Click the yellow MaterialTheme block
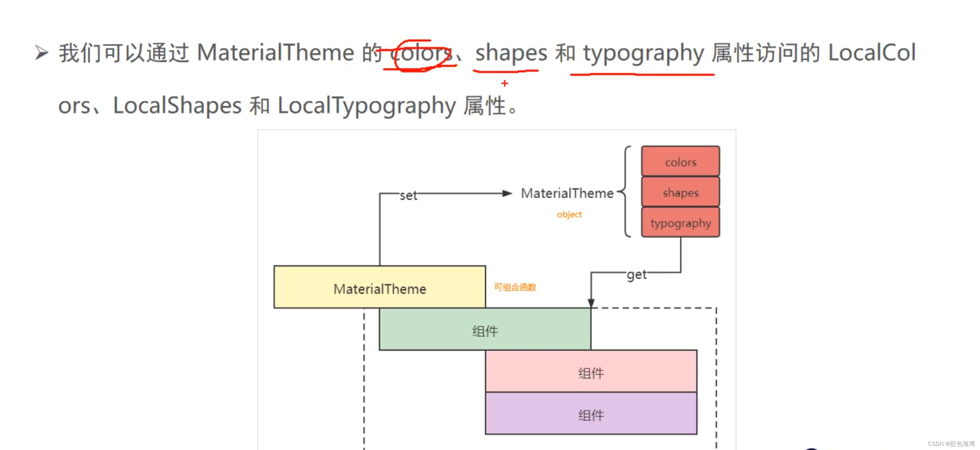Viewport: 980px width, 450px height. tap(380, 288)
